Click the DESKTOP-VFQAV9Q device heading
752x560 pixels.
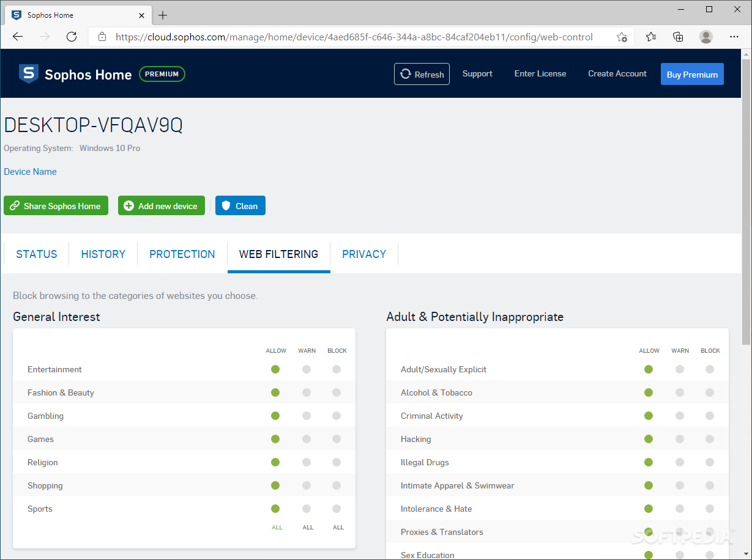tap(94, 125)
